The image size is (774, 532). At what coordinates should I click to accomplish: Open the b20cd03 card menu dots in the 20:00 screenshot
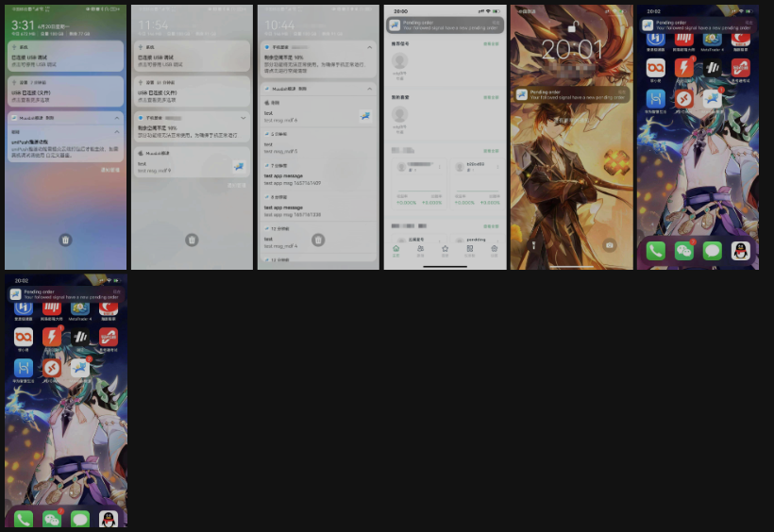click(x=497, y=167)
